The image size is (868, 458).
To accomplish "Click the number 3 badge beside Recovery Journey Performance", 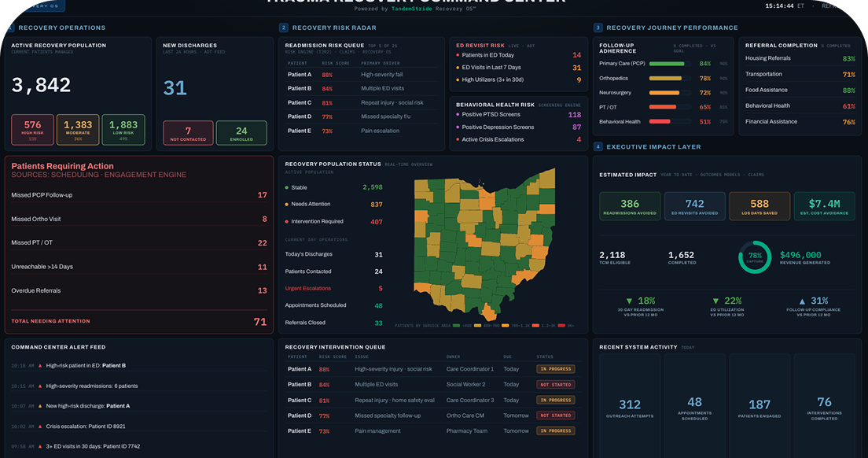I will point(598,28).
